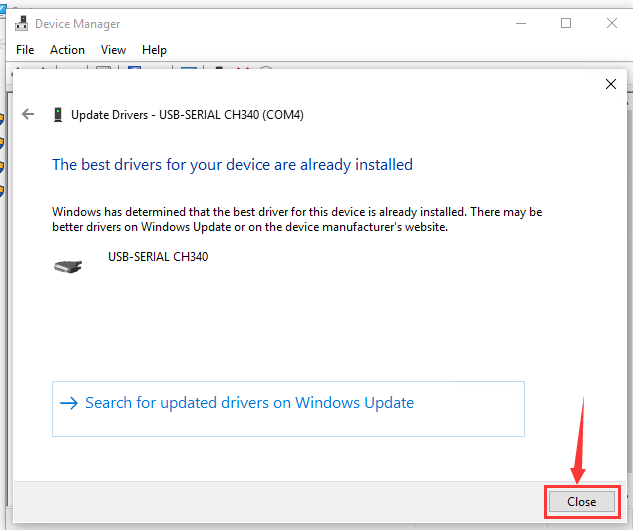The height and width of the screenshot is (530, 633).
Task: Search for updated drivers on Windows Update
Action: pyautogui.click(x=288, y=409)
